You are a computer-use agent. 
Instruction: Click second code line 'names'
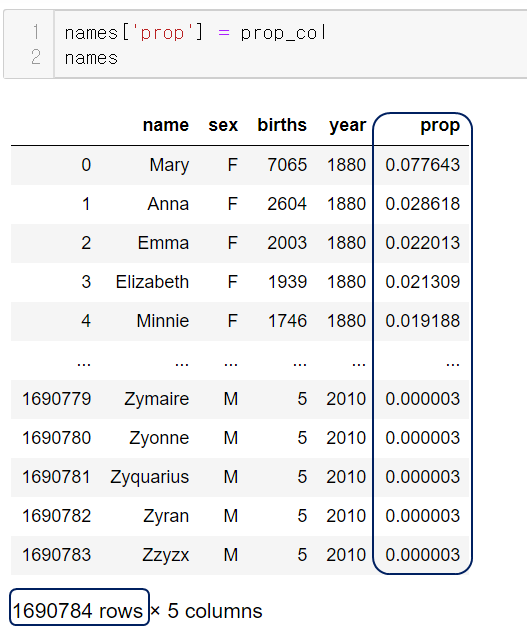point(91,58)
